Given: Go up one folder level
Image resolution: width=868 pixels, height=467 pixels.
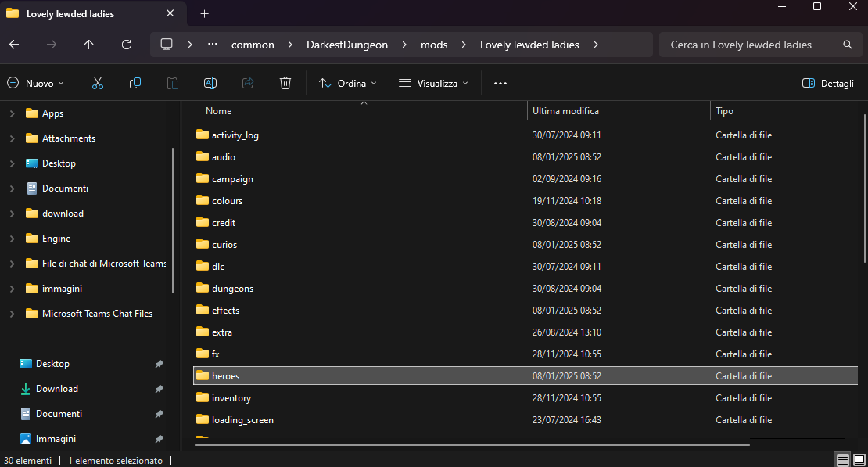Looking at the screenshot, I should point(88,45).
